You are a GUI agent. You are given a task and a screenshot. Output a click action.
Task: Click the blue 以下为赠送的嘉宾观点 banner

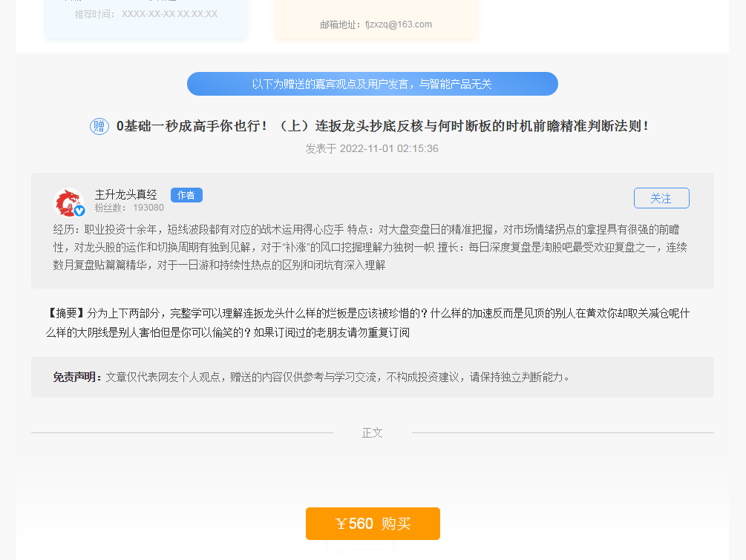(x=372, y=84)
